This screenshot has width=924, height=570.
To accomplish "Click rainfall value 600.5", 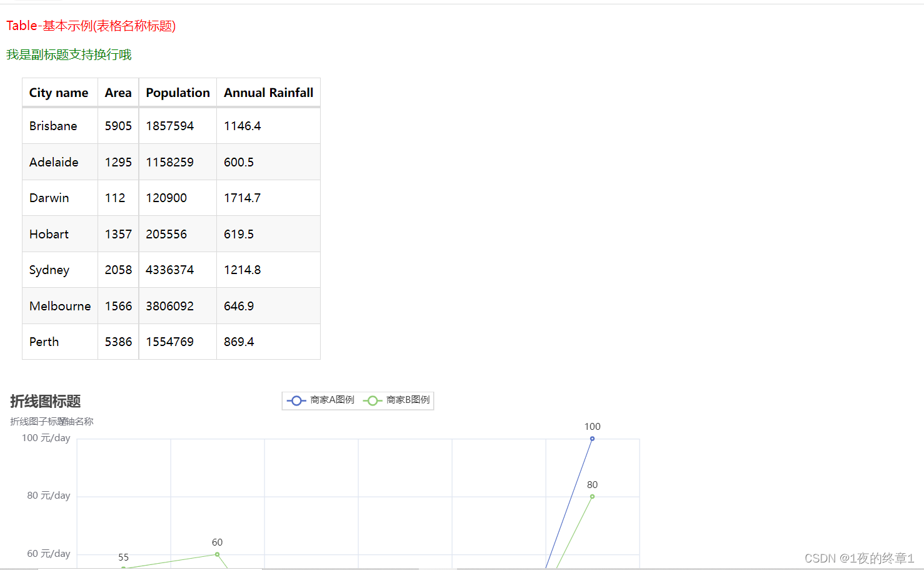I will (269, 162).
